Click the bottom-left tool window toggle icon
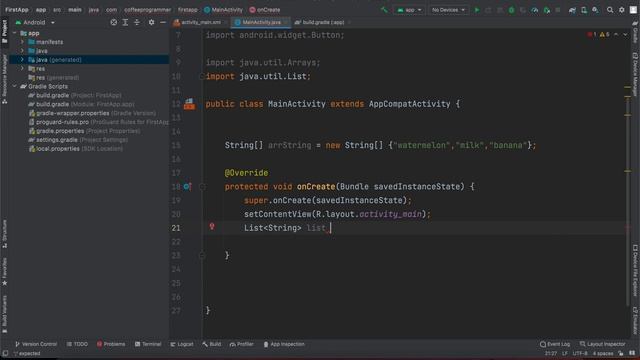 click(x=5, y=353)
